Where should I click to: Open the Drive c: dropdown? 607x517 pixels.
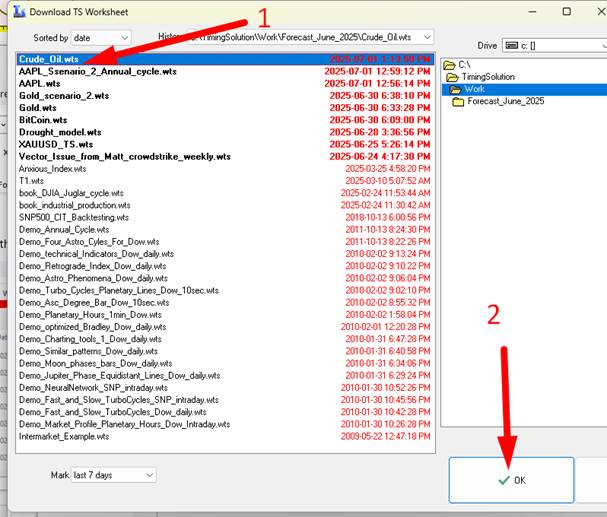pos(554,46)
